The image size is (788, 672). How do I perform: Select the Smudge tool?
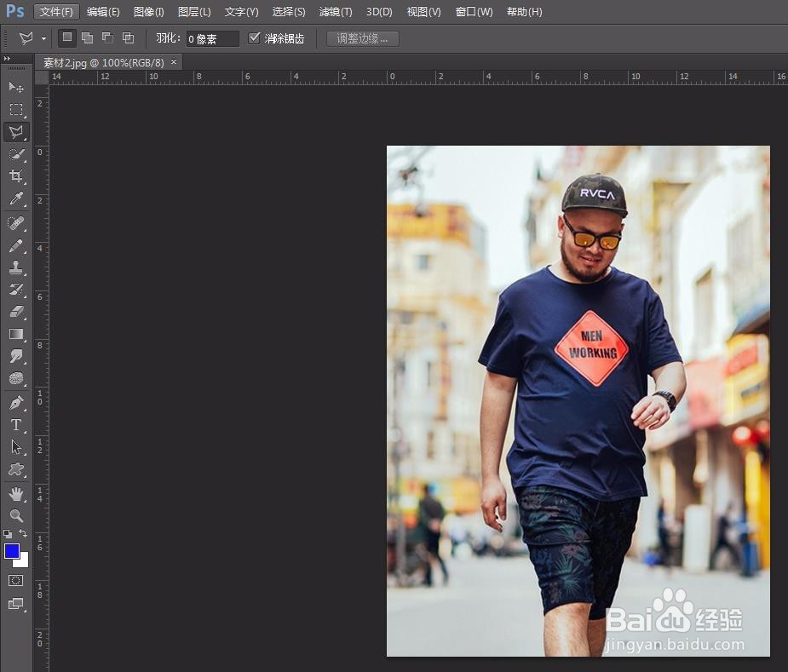coord(16,356)
